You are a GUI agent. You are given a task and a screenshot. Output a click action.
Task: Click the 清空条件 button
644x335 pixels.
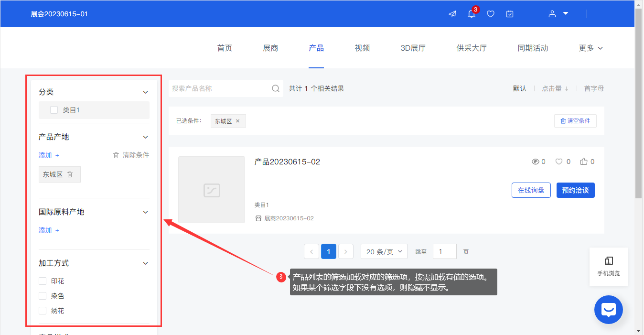[575, 121]
